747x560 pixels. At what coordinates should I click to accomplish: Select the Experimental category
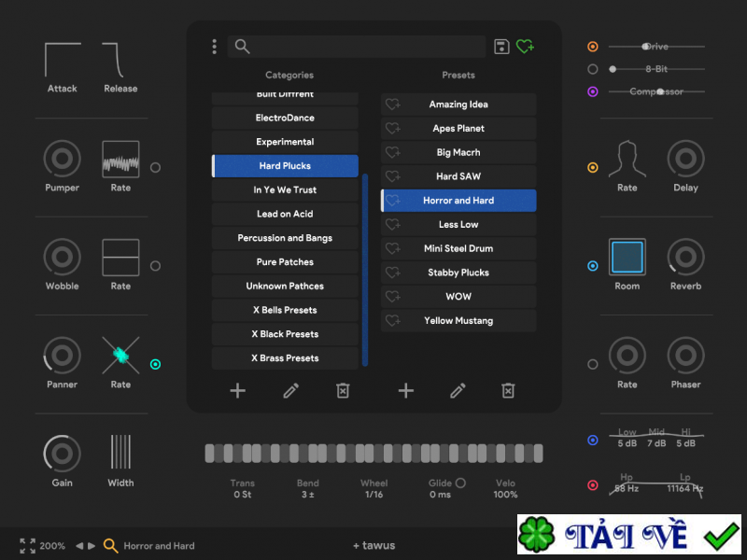(x=285, y=142)
